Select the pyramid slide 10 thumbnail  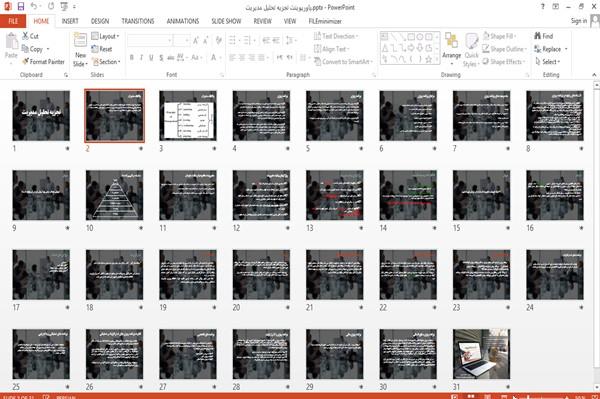(114, 195)
